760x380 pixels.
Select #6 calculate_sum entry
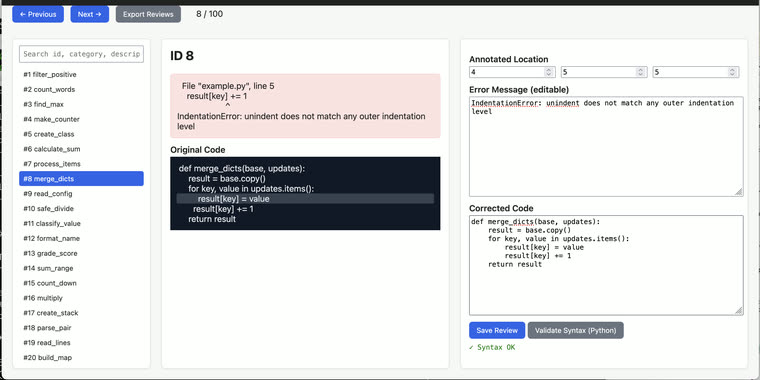pos(81,149)
